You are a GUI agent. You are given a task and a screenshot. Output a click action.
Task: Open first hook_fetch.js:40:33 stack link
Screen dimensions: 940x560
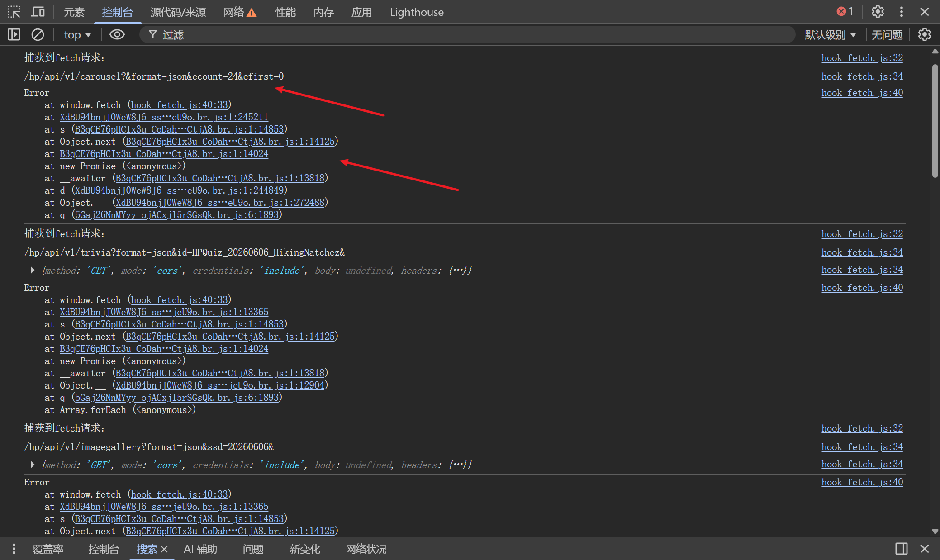[x=179, y=105]
